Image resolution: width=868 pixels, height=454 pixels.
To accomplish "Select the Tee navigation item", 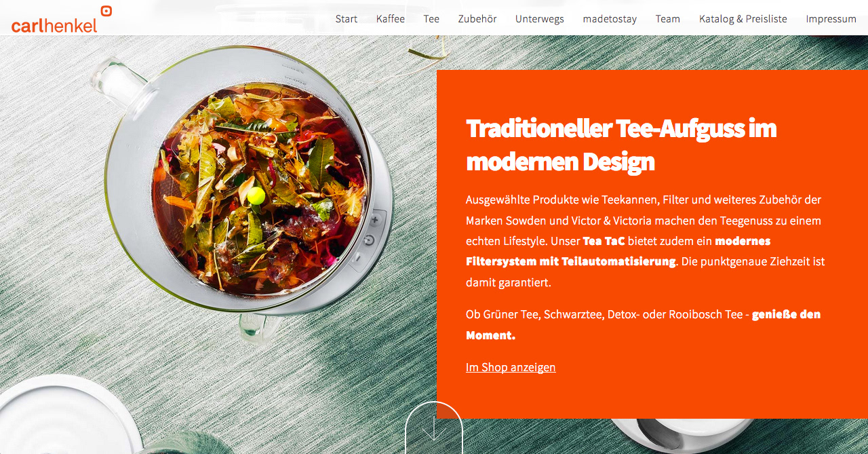I will [431, 18].
